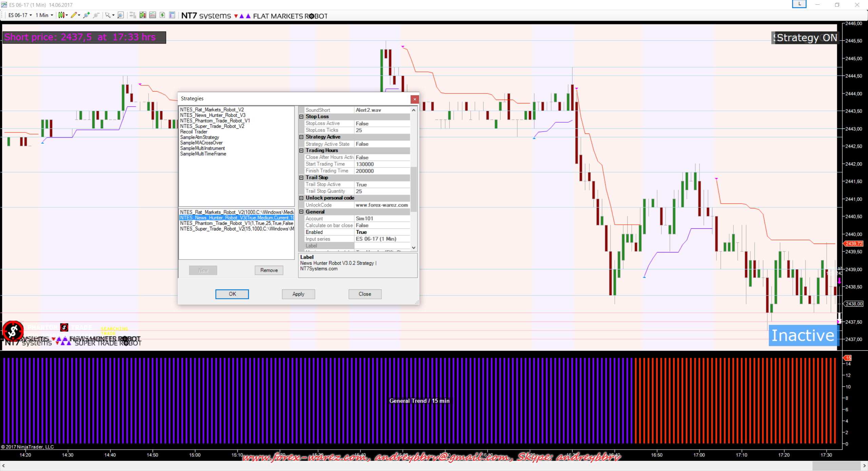Open the 1 Min interval dropdown

(44, 15)
